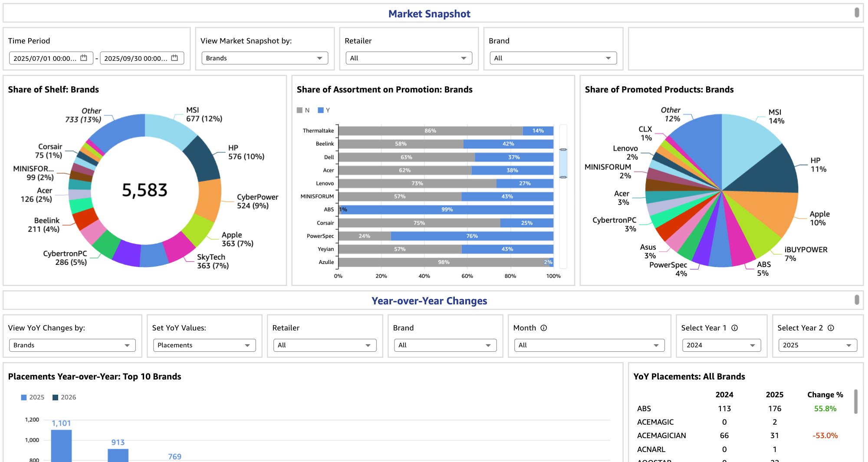
Task: Open the View Market Snapshot by dropdown
Action: pyautogui.click(x=264, y=58)
